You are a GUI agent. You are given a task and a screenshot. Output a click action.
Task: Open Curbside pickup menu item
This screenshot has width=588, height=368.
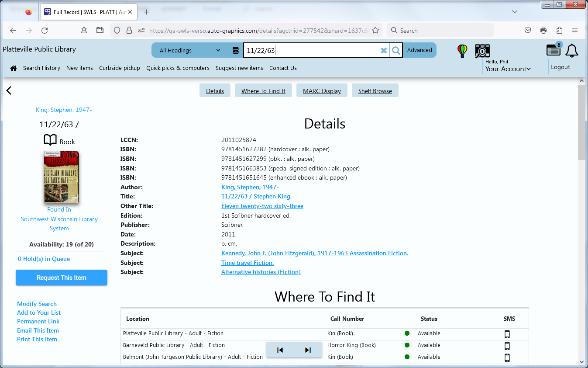[x=120, y=68]
